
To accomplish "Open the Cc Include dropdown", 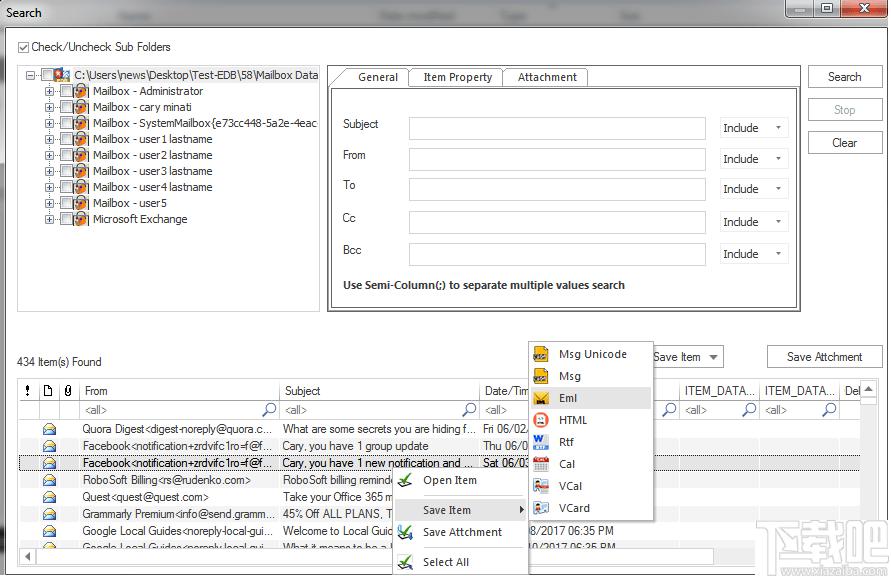I will tap(753, 222).
